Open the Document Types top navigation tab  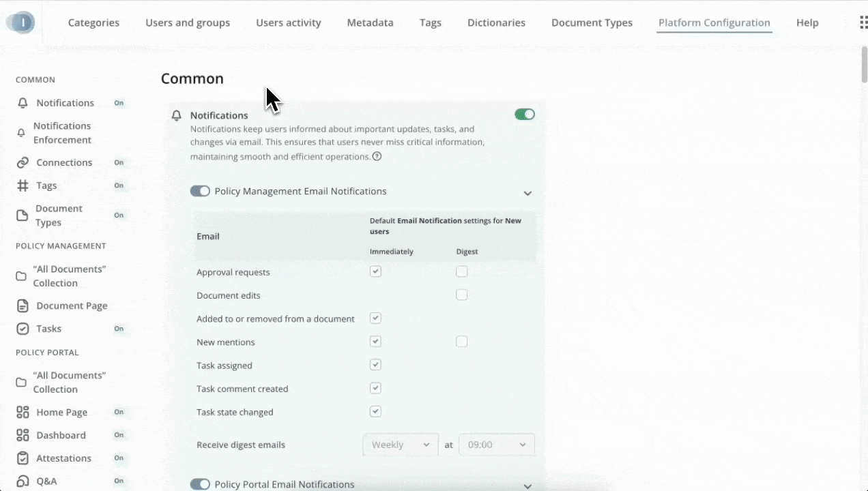coord(592,23)
